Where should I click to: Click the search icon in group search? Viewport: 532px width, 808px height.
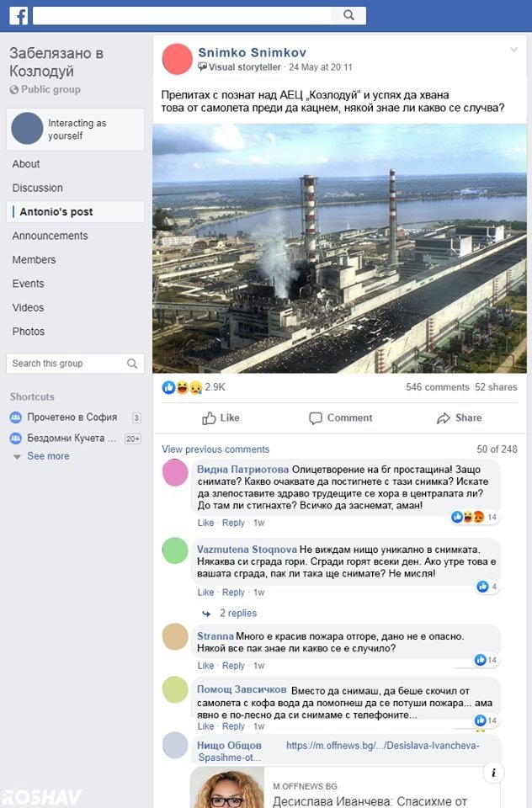click(x=132, y=364)
